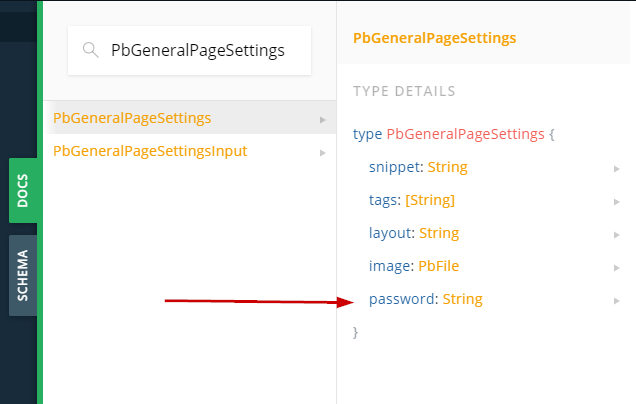Click the String type inside tags list
Image resolution: width=636 pixels, height=404 pixels.
pyautogui.click(x=430, y=200)
